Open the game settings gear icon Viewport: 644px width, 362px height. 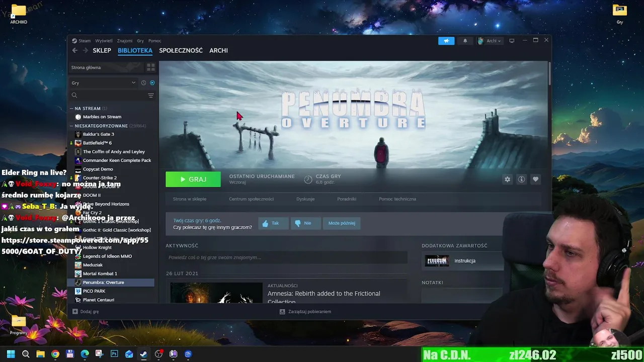[x=507, y=179]
